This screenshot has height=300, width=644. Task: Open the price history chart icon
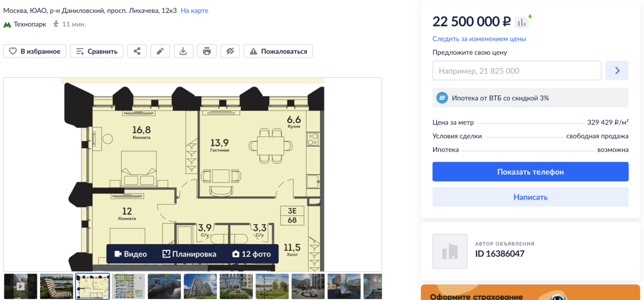point(522,21)
